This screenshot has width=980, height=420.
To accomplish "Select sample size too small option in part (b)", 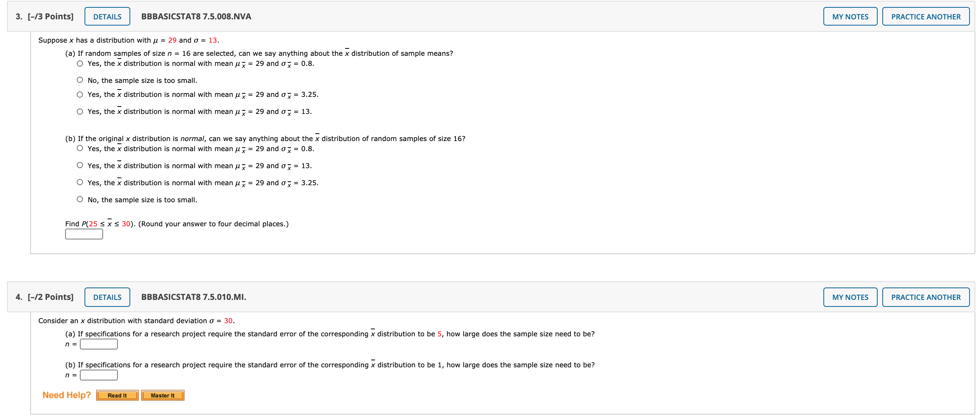I will click(x=79, y=199).
